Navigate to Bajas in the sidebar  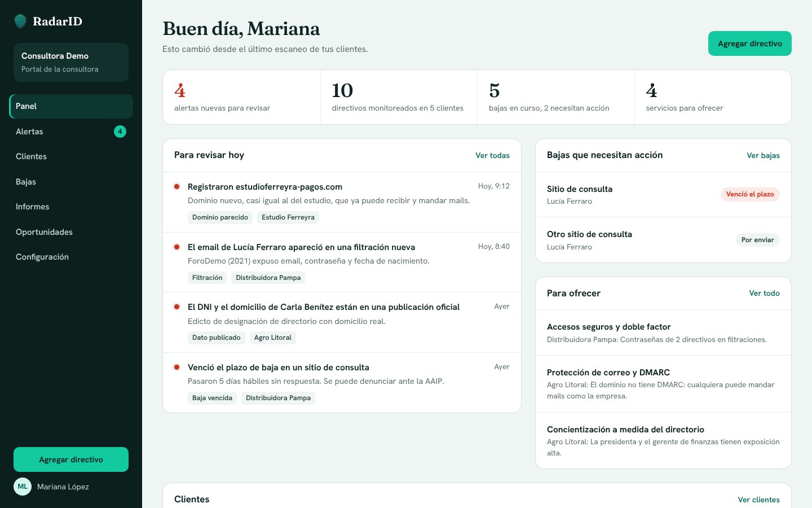71,182
